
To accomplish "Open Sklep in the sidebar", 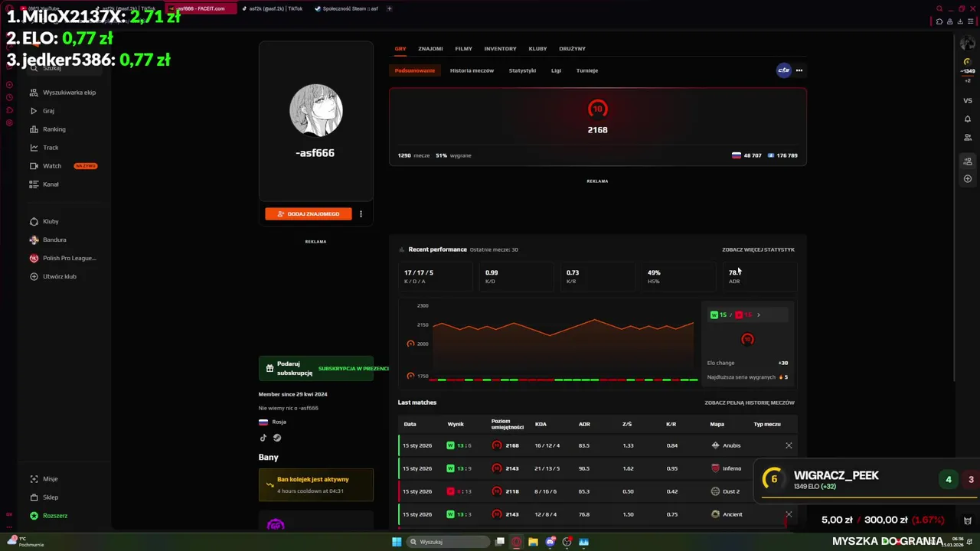I will (x=44, y=497).
